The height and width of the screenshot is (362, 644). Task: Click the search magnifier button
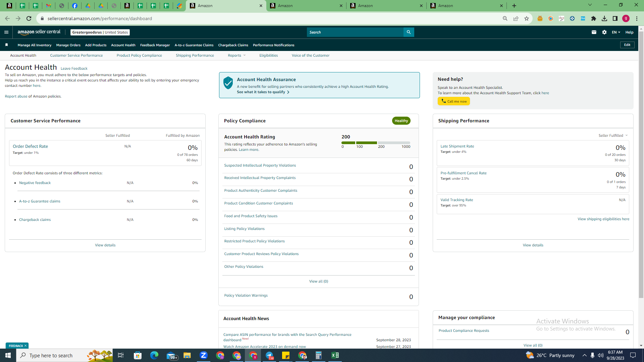409,32
